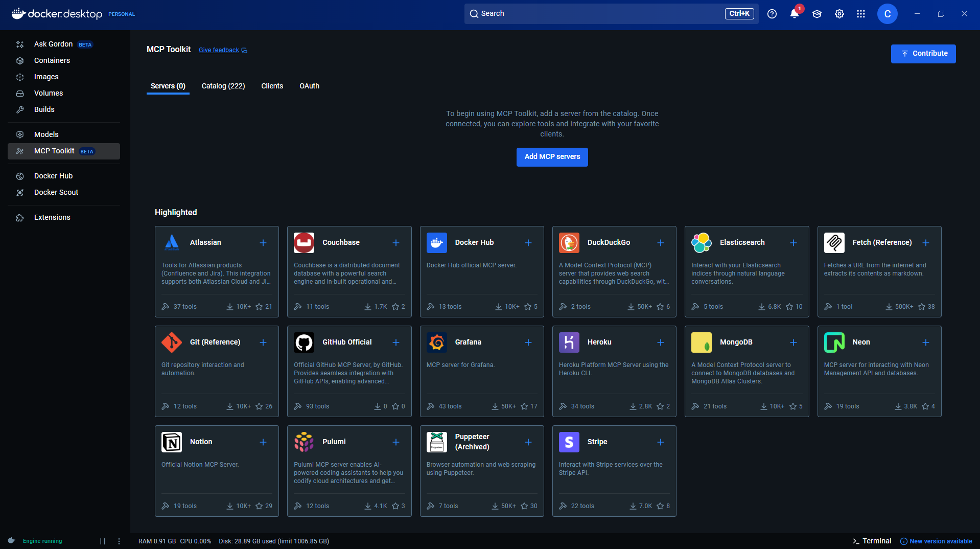Open the GitHub Official card logo

pyautogui.click(x=304, y=342)
